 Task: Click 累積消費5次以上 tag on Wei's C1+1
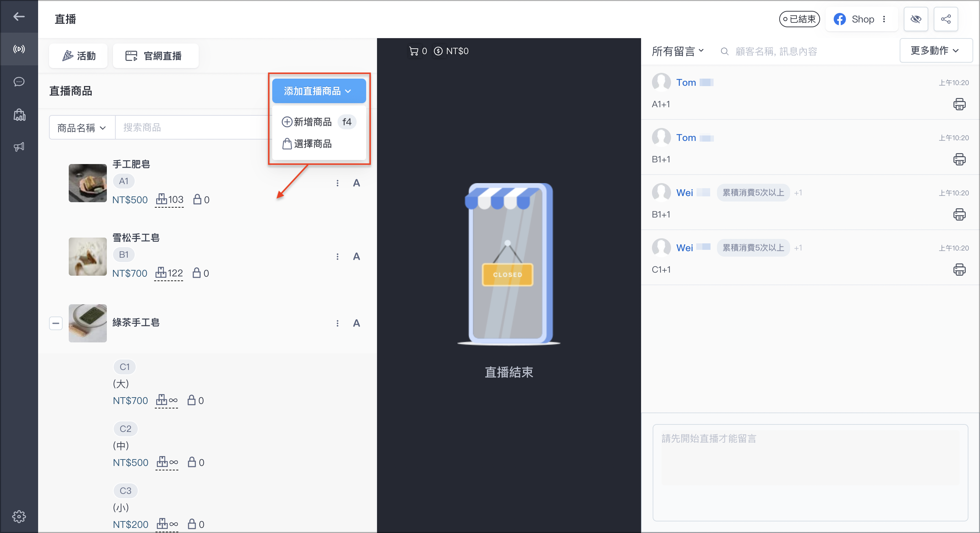click(x=753, y=248)
